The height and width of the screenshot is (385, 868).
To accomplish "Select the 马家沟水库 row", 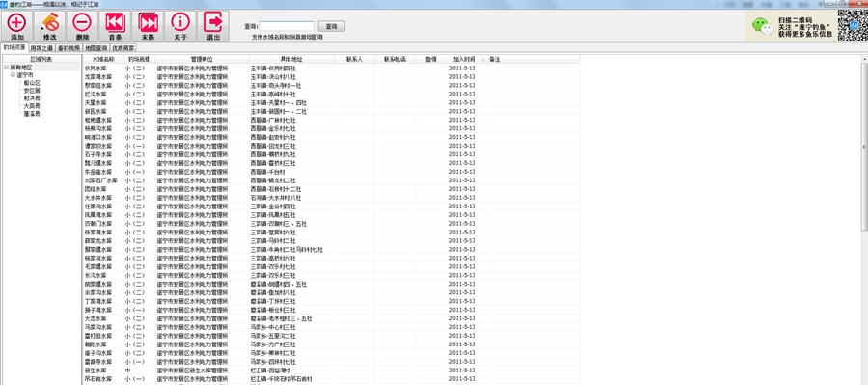I will pos(331,327).
